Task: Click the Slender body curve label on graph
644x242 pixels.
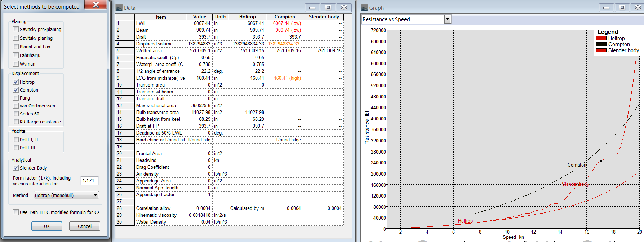Action: 575,184
